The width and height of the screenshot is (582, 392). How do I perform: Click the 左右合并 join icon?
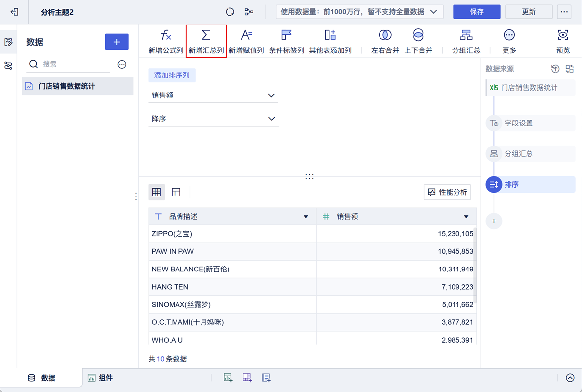tap(385, 35)
